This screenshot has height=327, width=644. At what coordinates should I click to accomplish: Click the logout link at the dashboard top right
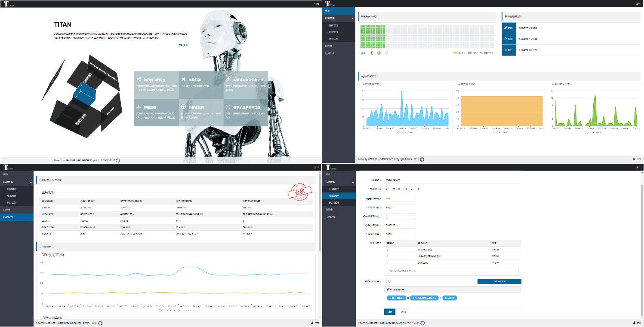coord(638,4)
